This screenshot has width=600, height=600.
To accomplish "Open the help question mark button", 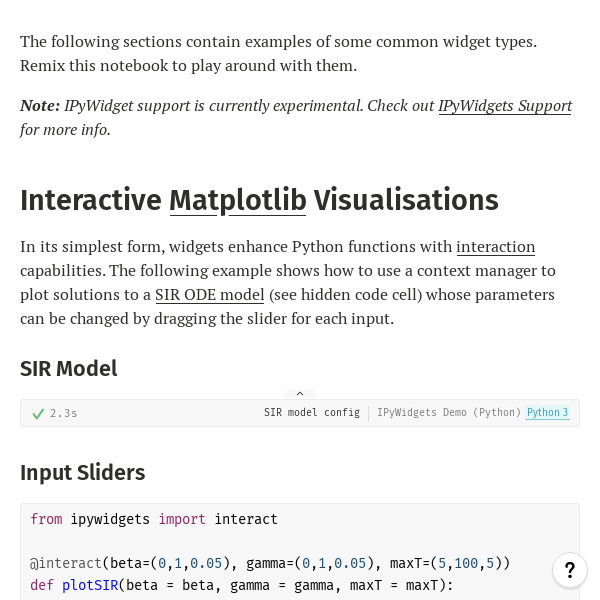I will (x=570, y=570).
